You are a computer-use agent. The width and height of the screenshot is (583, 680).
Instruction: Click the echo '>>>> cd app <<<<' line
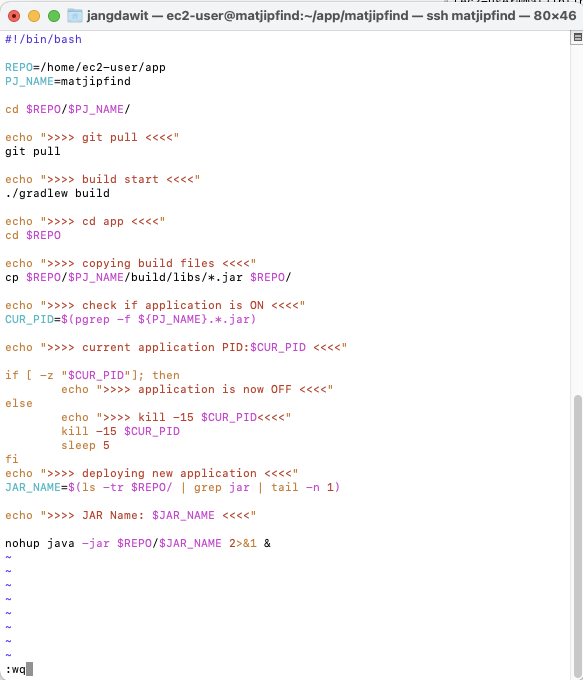(x=85, y=221)
